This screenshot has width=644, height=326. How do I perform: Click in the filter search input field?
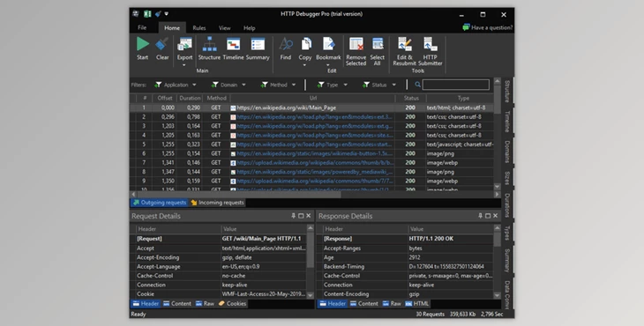pos(456,85)
